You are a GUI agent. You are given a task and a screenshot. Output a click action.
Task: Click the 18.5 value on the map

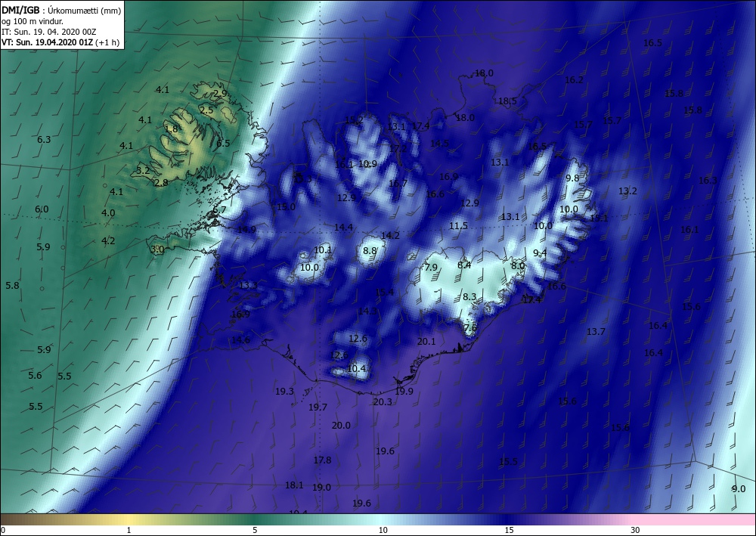(507, 101)
